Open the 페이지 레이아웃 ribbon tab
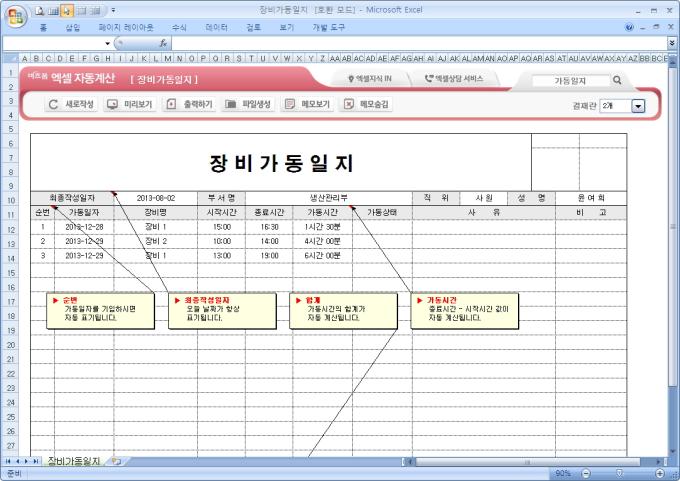This screenshot has width=680, height=481. tap(126, 27)
